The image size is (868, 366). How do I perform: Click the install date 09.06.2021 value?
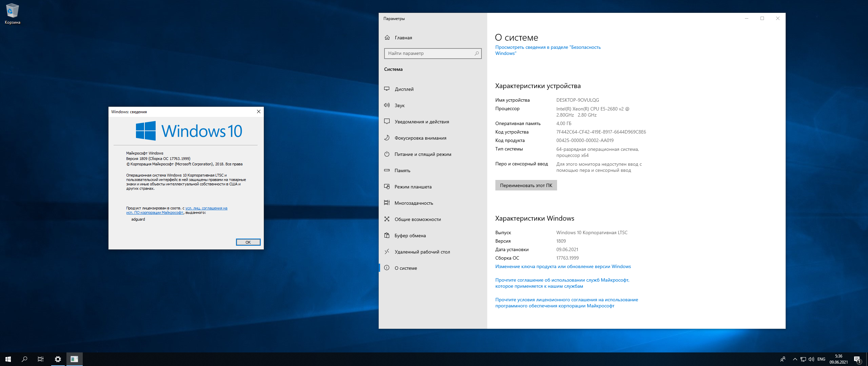coord(567,249)
